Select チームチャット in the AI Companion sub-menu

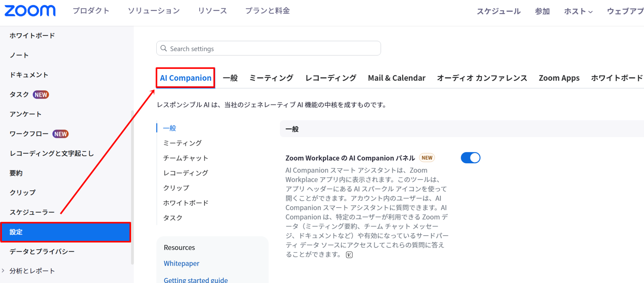(x=185, y=158)
